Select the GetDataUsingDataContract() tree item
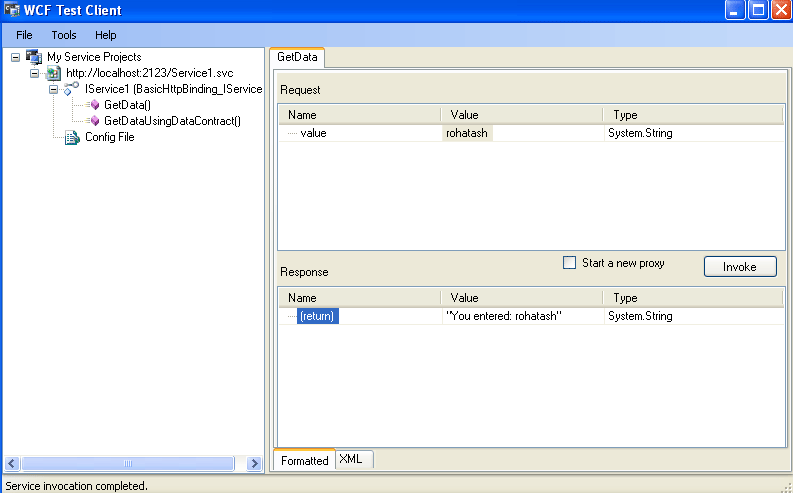The width and height of the screenshot is (793, 493). [172, 121]
